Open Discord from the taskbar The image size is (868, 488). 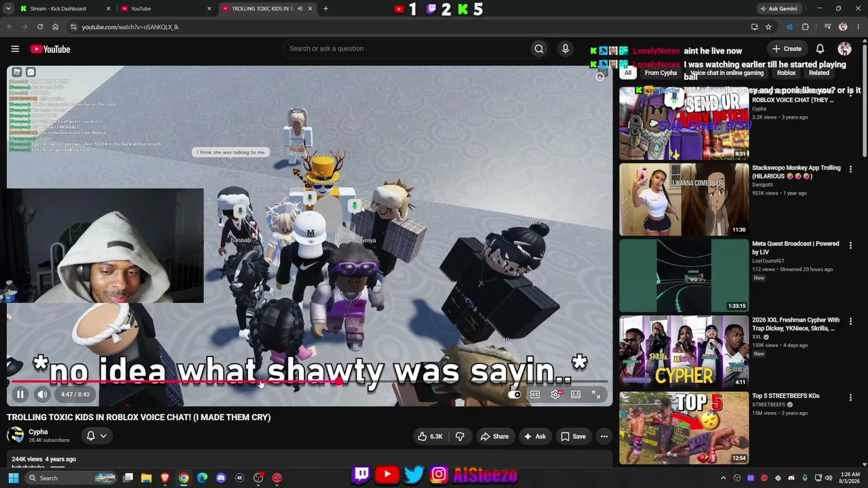tap(220, 478)
